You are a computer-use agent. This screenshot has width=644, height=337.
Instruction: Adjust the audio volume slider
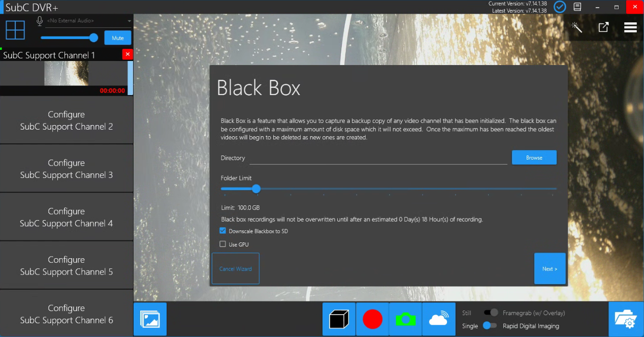[69, 38]
